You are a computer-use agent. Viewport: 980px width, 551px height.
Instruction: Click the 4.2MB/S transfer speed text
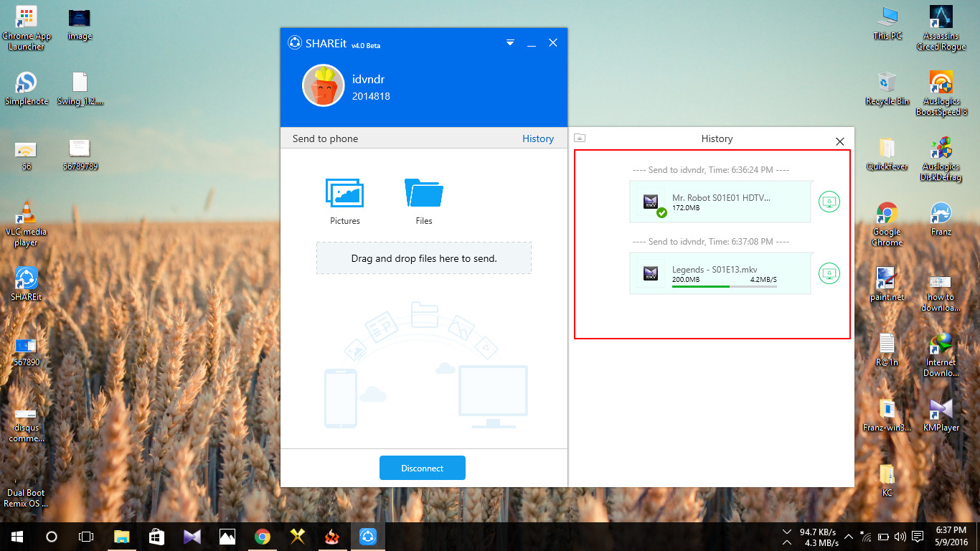click(763, 280)
